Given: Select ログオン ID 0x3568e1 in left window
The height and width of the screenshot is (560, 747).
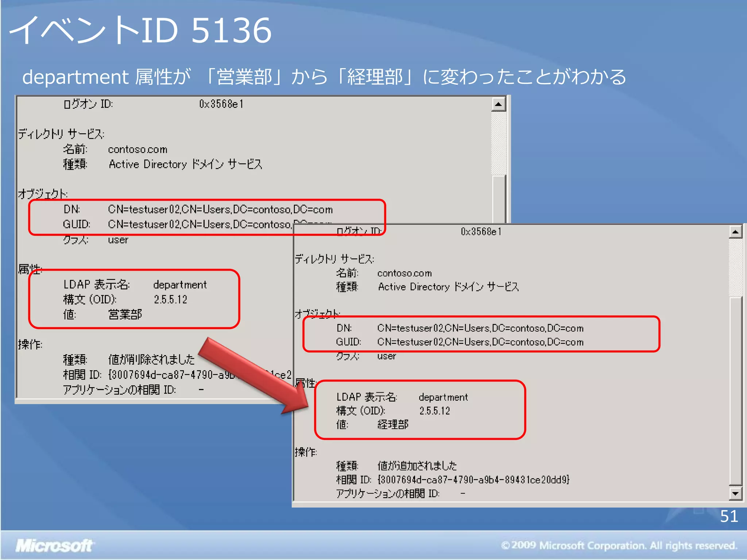Looking at the screenshot, I should 153,104.
